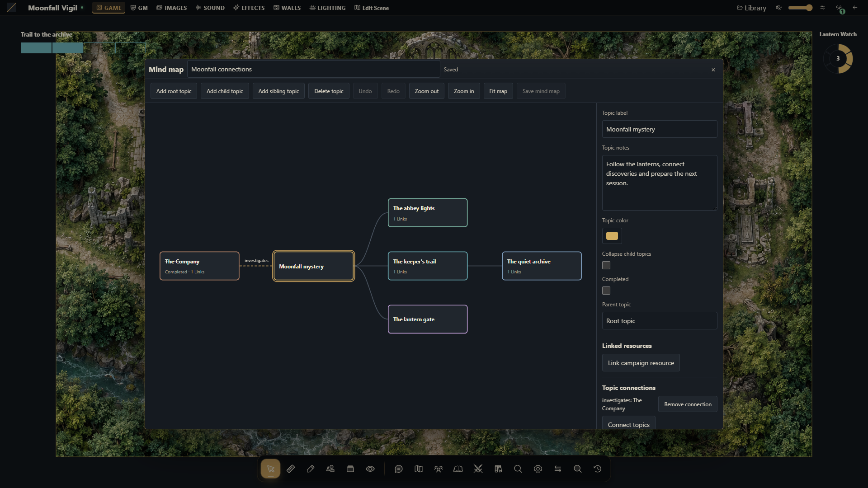The image size is (868, 488).
Task: Open the card stack tool
Action: pos(350,469)
